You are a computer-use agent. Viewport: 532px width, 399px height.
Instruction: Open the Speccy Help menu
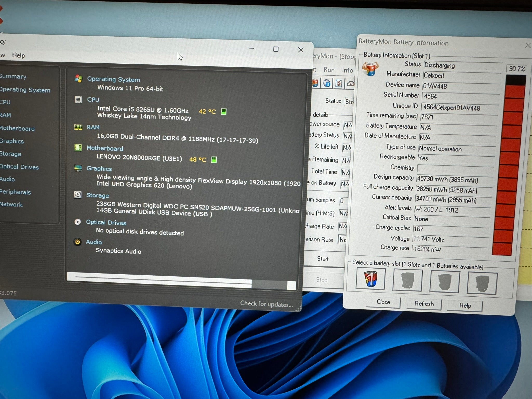pyautogui.click(x=18, y=55)
